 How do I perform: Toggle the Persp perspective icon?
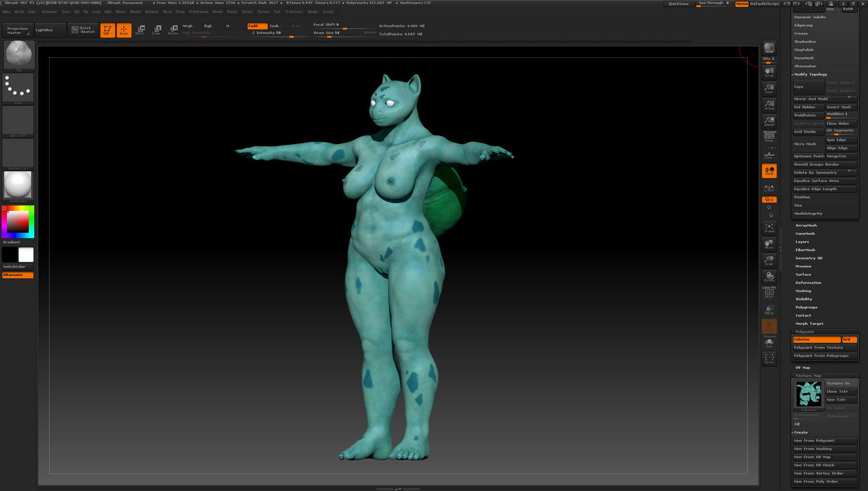(769, 137)
